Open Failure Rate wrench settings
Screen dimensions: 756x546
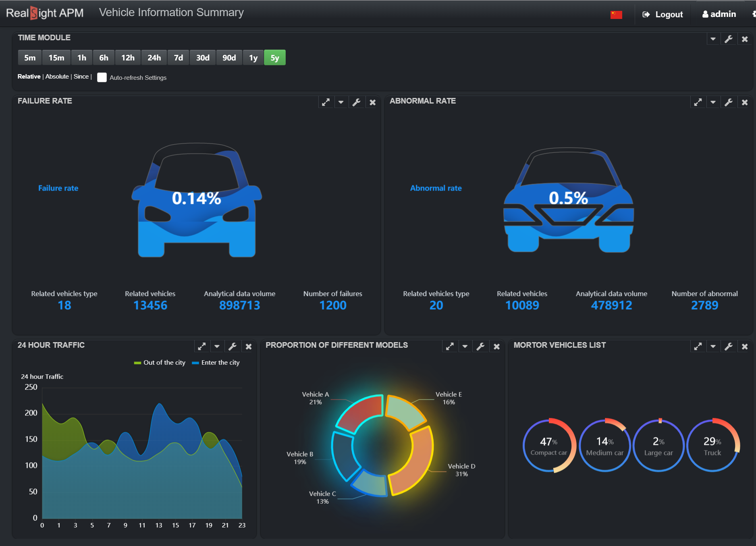[x=357, y=102]
